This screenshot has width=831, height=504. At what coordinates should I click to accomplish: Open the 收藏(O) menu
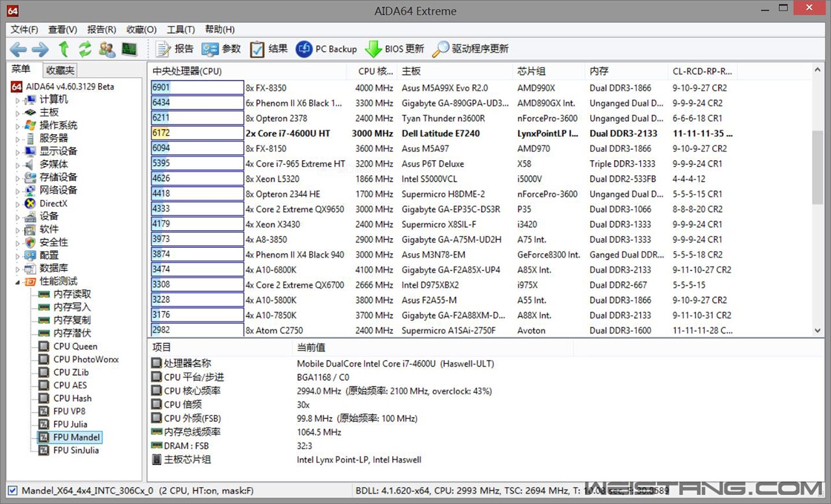[142, 29]
